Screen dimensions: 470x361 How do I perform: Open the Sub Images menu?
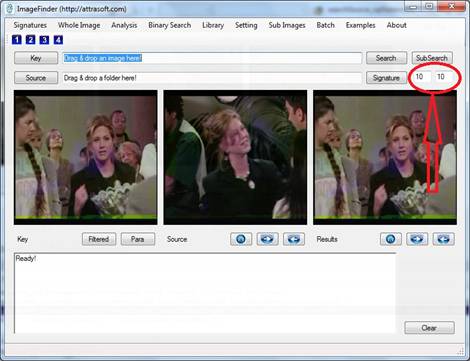(287, 25)
